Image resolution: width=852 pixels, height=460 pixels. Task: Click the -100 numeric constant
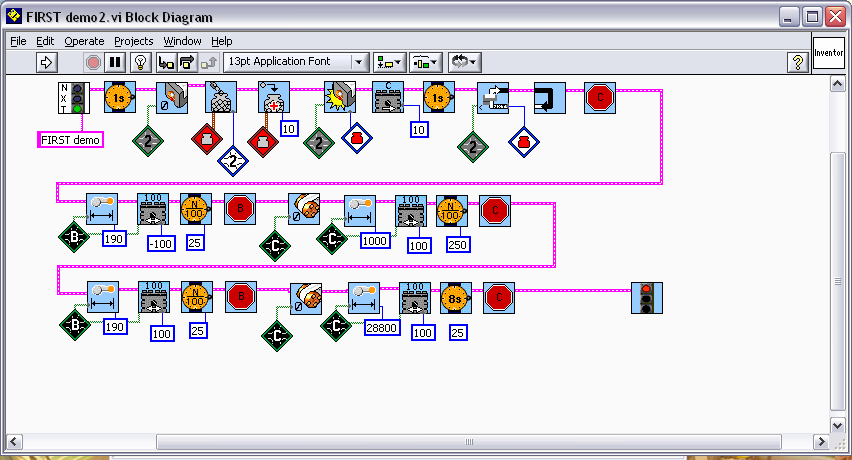(x=161, y=244)
